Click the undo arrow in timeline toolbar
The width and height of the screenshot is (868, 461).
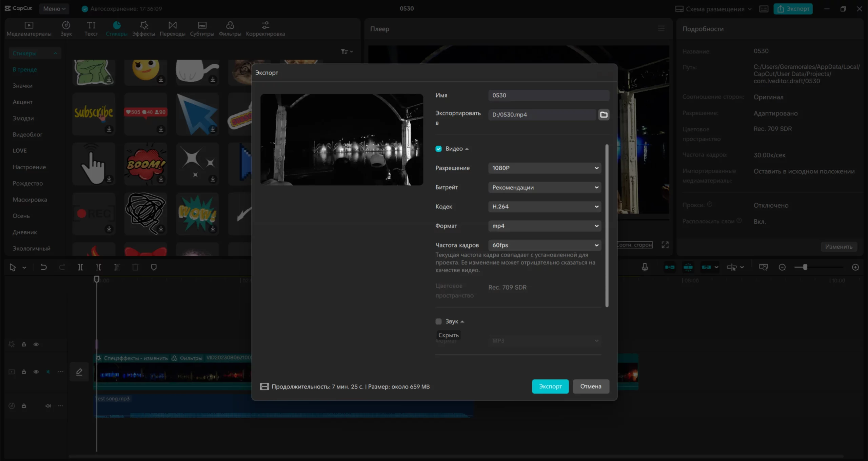43,267
